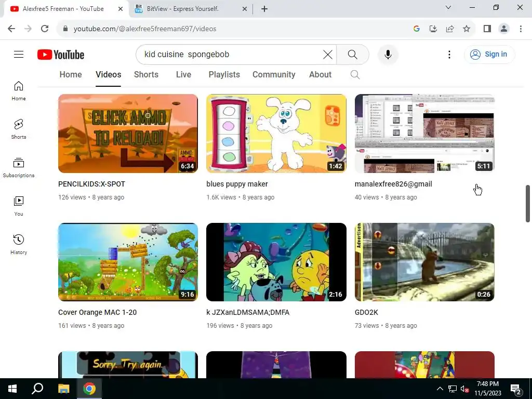Click the Cover Orange thumbnail
532x399 pixels.
128,262
